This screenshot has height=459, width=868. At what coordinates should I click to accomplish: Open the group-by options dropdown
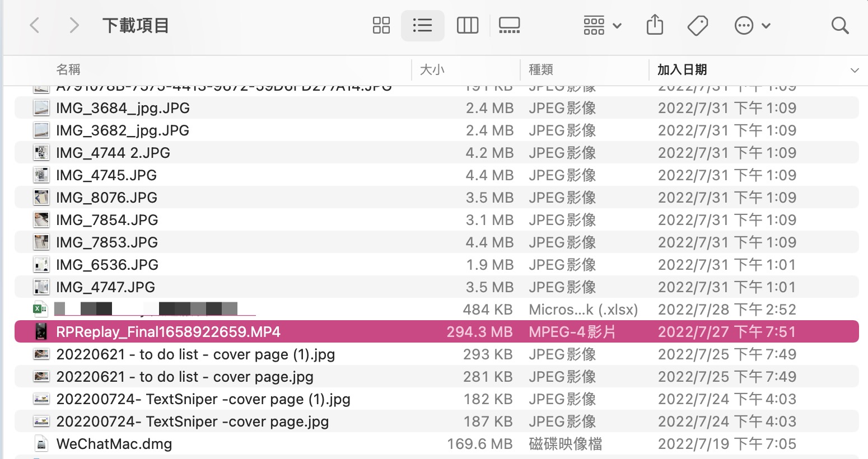602,25
